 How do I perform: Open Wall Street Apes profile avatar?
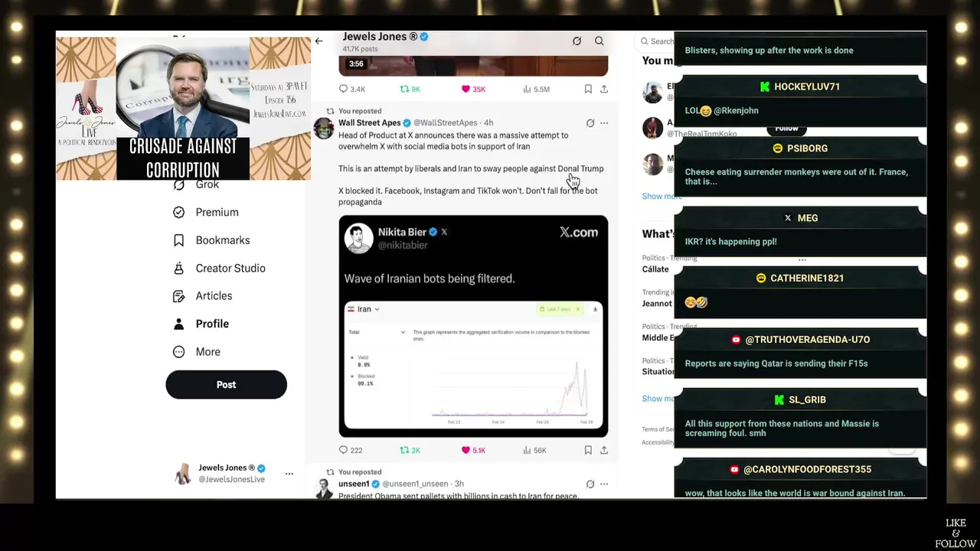[324, 128]
